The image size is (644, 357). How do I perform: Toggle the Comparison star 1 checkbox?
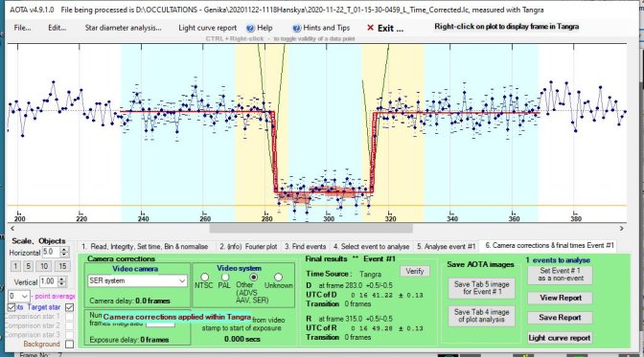(x=69, y=317)
